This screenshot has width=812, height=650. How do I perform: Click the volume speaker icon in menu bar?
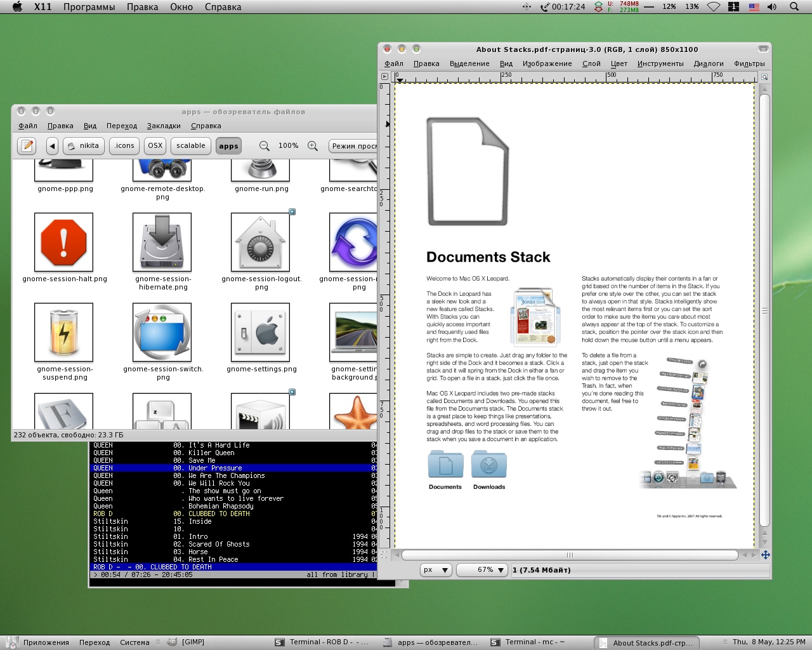click(x=772, y=7)
